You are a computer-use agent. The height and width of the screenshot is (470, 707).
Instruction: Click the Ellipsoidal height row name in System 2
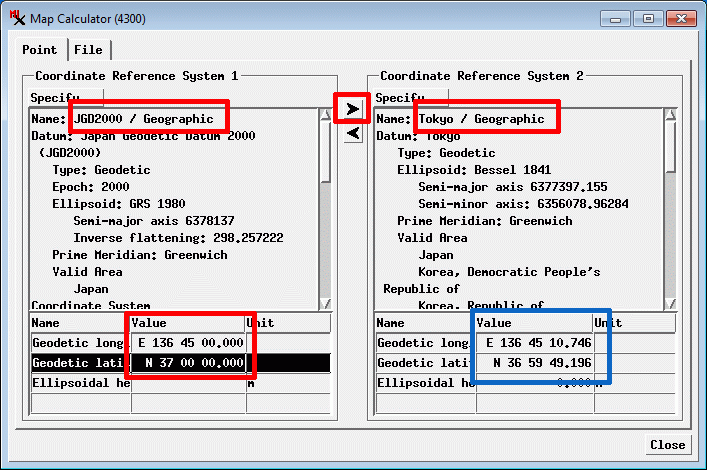[x=426, y=383]
